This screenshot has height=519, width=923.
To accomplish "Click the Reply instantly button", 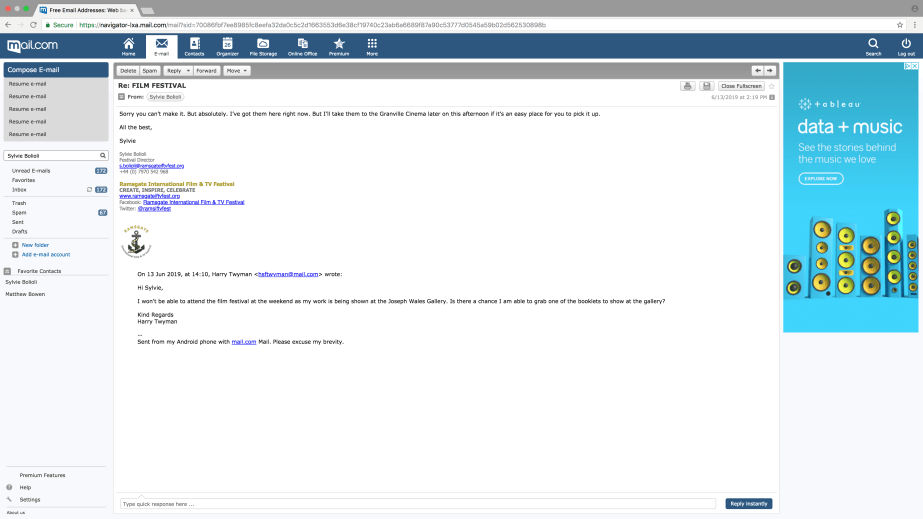I will click(749, 504).
